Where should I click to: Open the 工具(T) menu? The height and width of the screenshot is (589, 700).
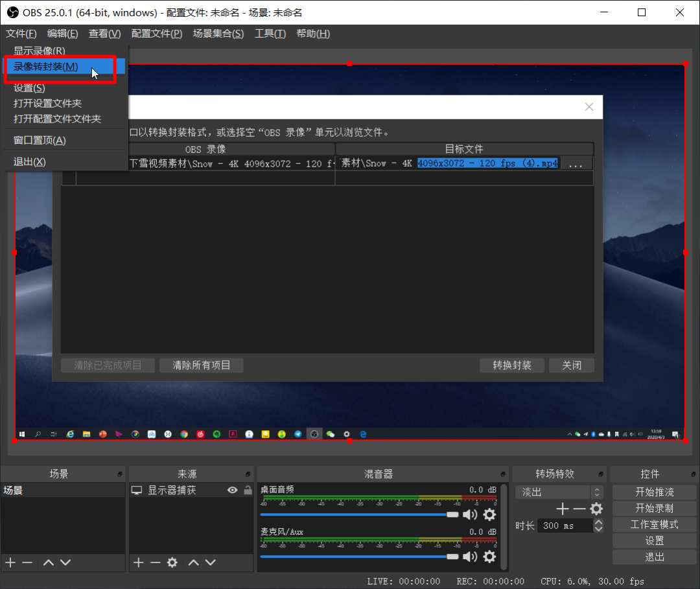coord(270,34)
